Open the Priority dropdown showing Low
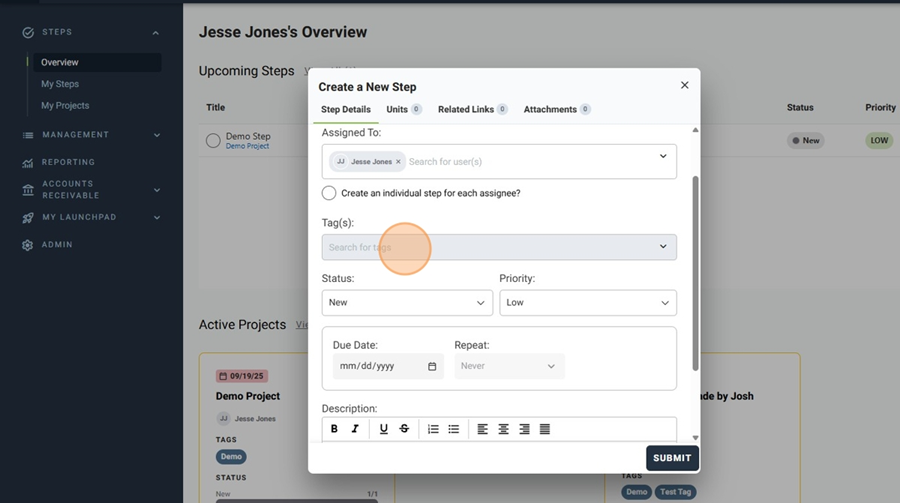 [x=588, y=303]
